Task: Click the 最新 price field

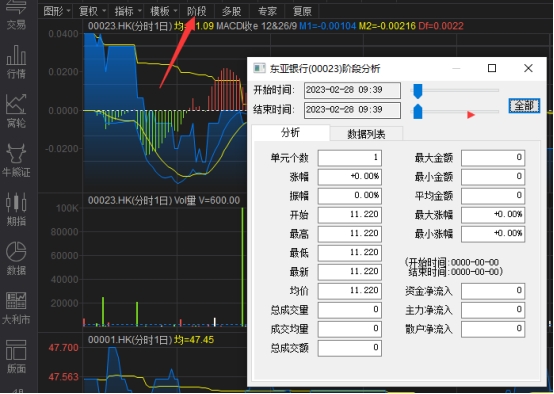Action: pos(350,272)
